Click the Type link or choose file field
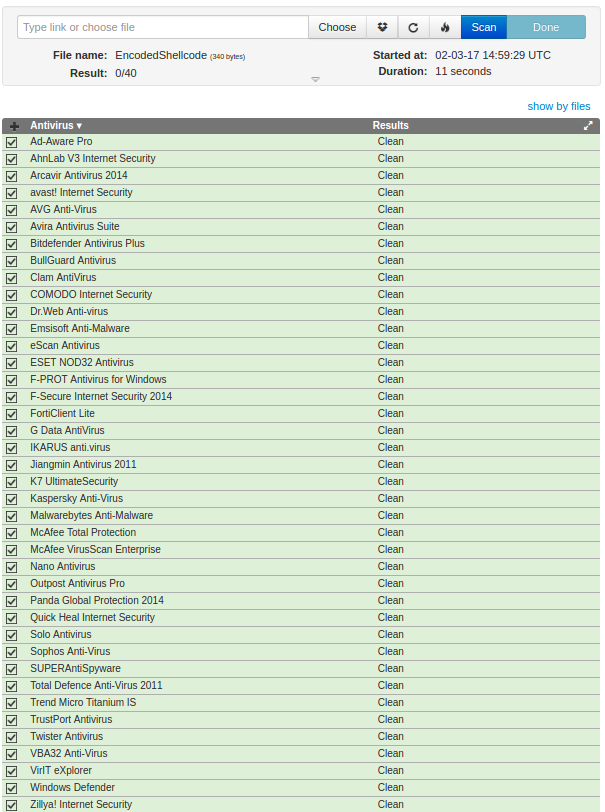The height and width of the screenshot is (812, 605). click(163, 27)
